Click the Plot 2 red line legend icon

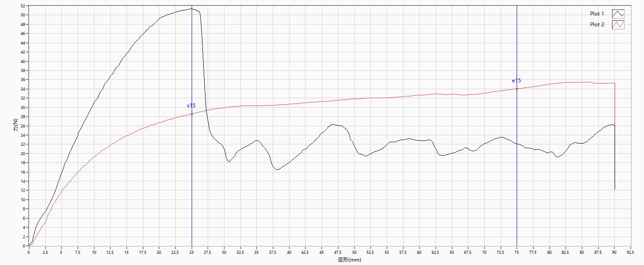click(x=618, y=25)
